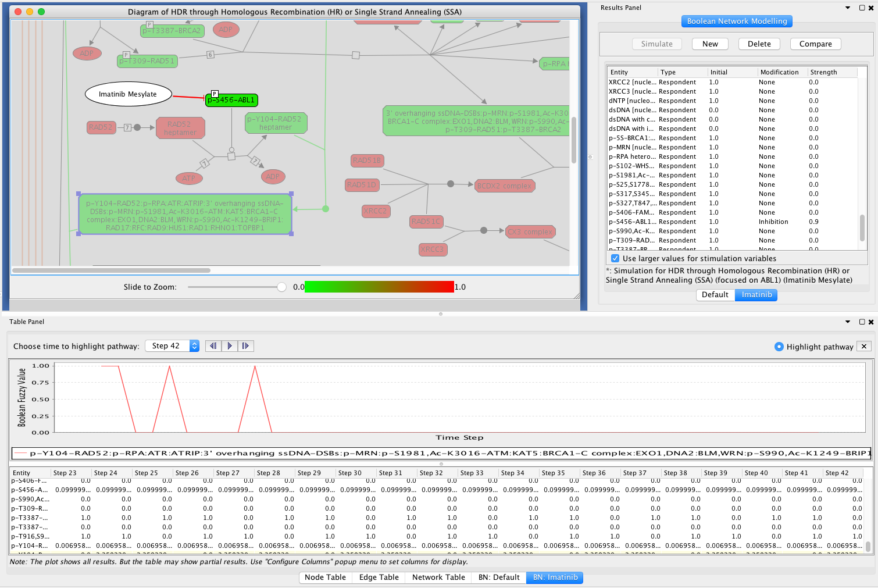Select the p-S456-ABL1 green node
Image resolution: width=878 pixels, height=588 pixels.
tap(231, 100)
